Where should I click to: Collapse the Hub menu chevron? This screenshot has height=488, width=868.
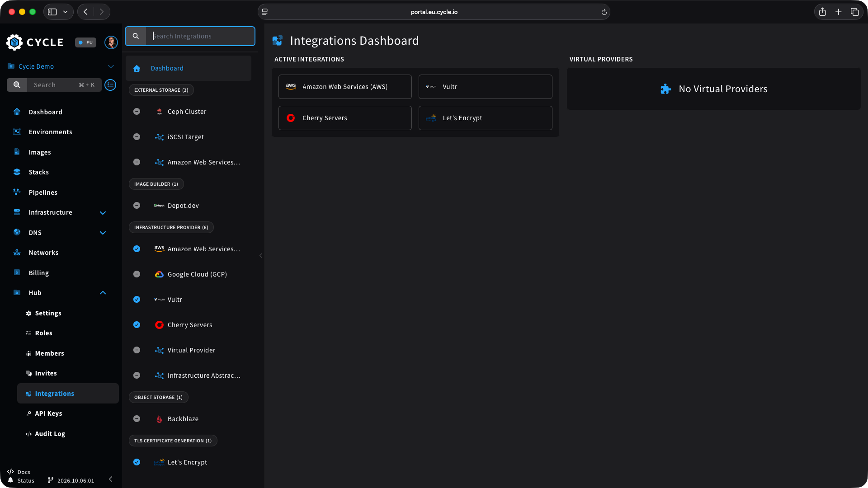103,293
